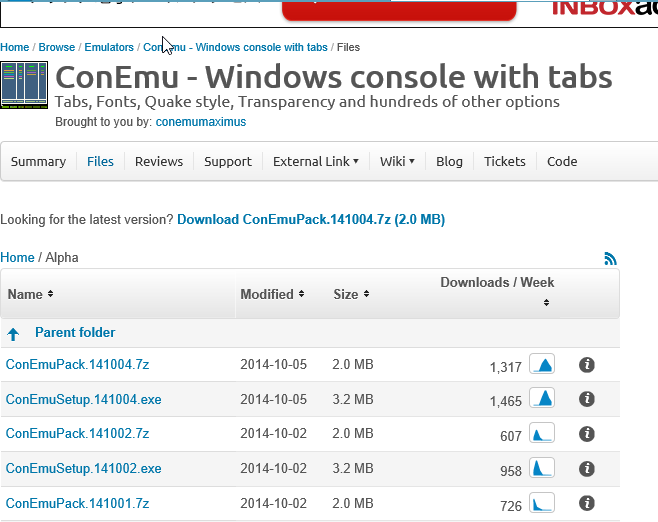The height and width of the screenshot is (522, 658).
Task: Open download stats chart for ConEmuPack.141002.7z
Action: click(x=542, y=433)
